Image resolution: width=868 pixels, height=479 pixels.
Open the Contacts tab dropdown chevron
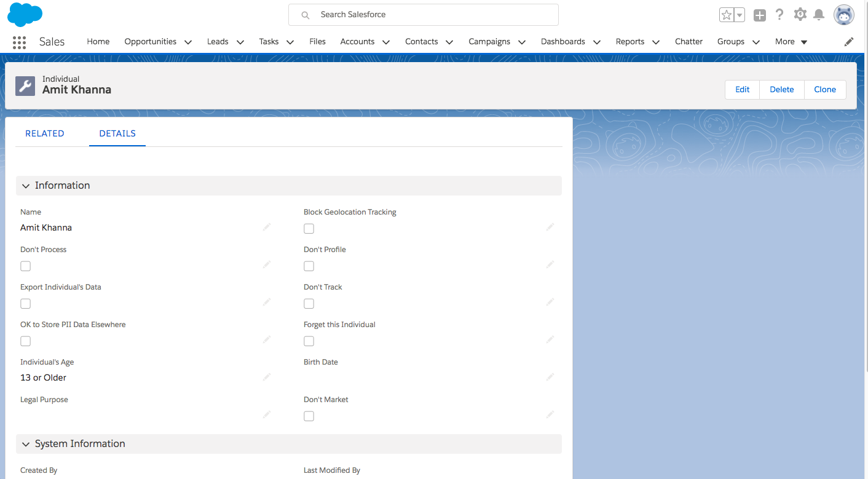click(449, 42)
